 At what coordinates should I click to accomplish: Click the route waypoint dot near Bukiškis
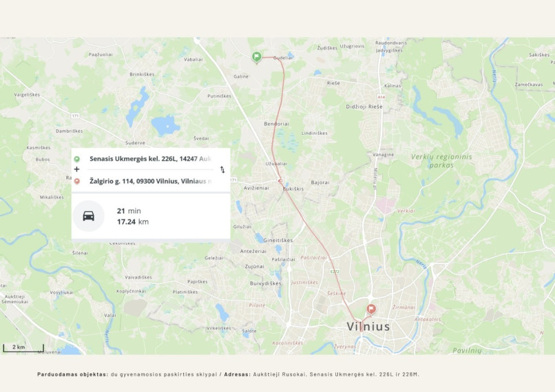(x=280, y=181)
